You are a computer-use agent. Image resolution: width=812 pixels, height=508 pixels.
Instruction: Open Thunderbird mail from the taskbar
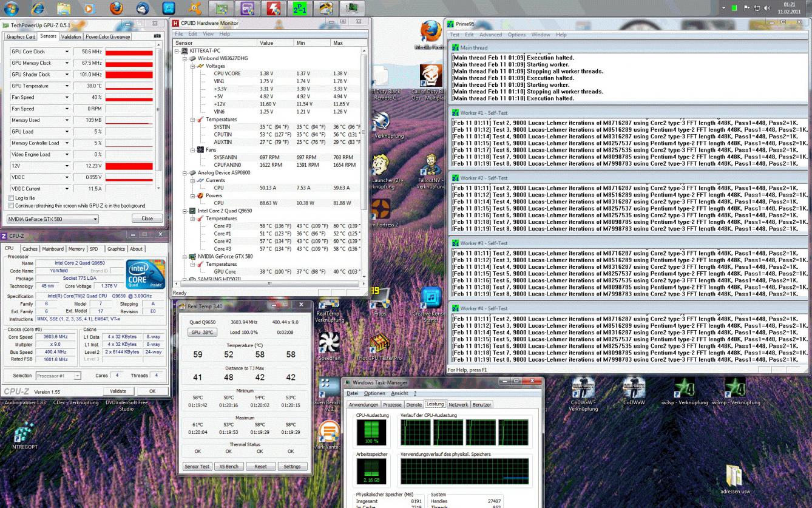[143, 8]
